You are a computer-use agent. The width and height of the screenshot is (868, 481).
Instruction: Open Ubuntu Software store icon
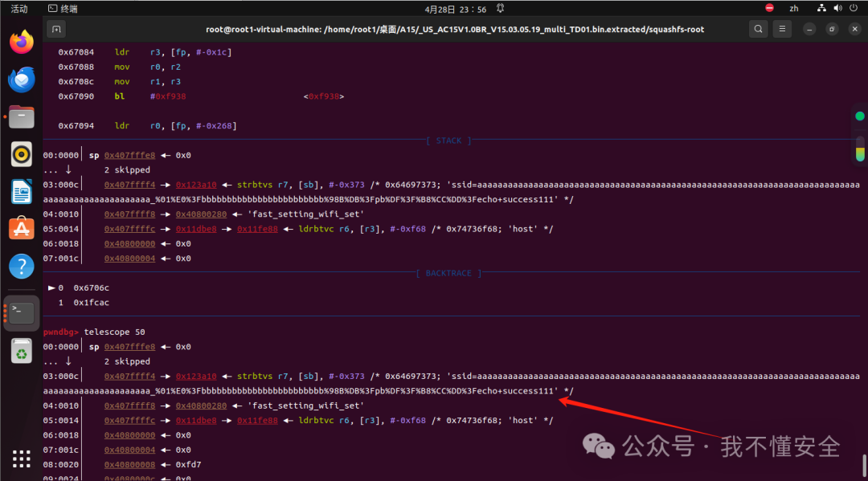tap(22, 229)
